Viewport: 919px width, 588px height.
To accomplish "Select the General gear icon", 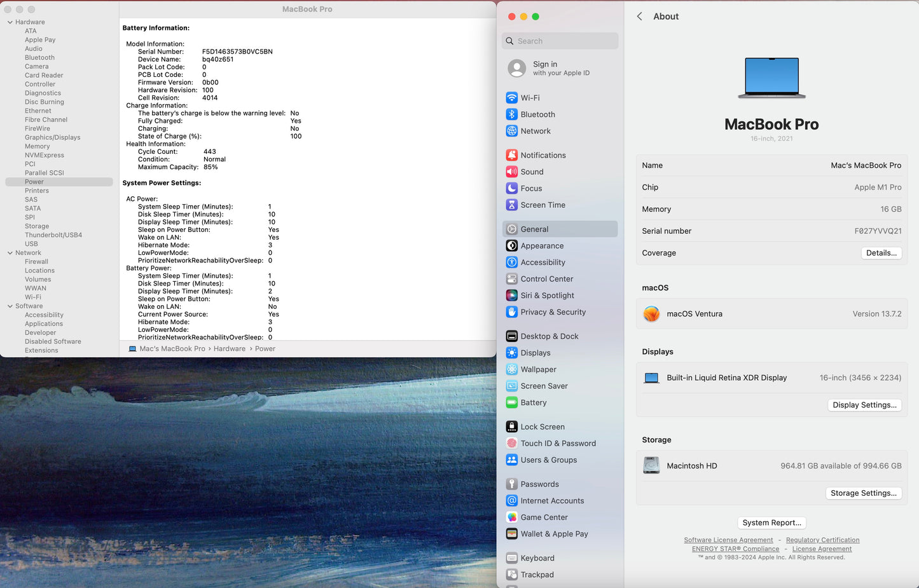I will (x=512, y=229).
